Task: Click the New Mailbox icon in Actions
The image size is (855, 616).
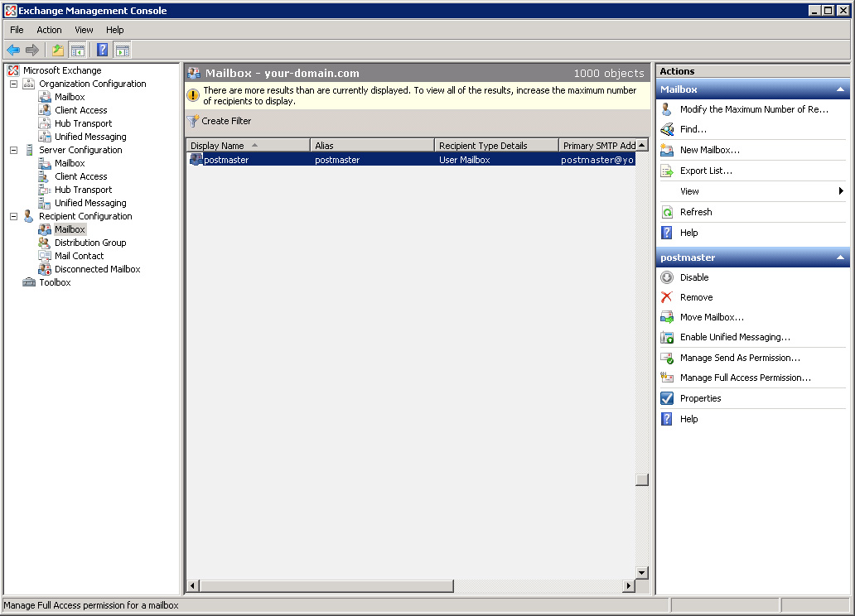Action: coord(667,150)
